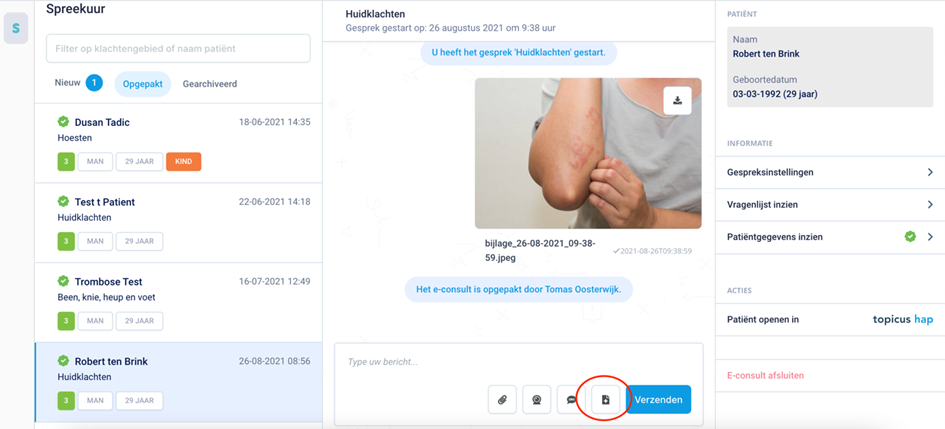This screenshot has width=945, height=429.
Task: Click the Huidklachten conversation header
Action: click(x=375, y=13)
